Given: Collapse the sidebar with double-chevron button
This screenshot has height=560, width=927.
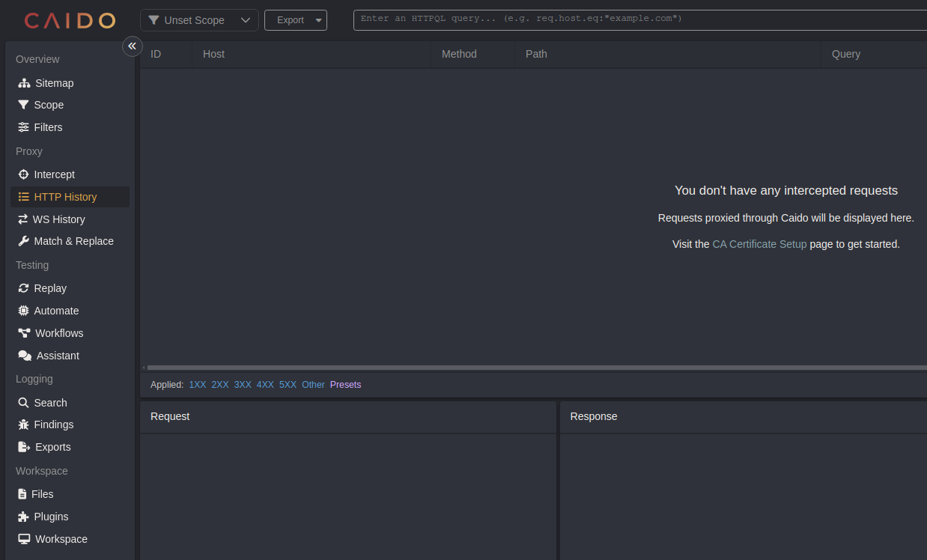Looking at the screenshot, I should point(133,46).
